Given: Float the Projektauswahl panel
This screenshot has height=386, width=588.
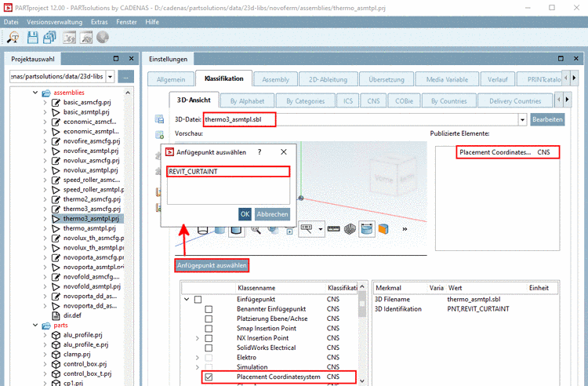Looking at the screenshot, I should coord(116,59).
